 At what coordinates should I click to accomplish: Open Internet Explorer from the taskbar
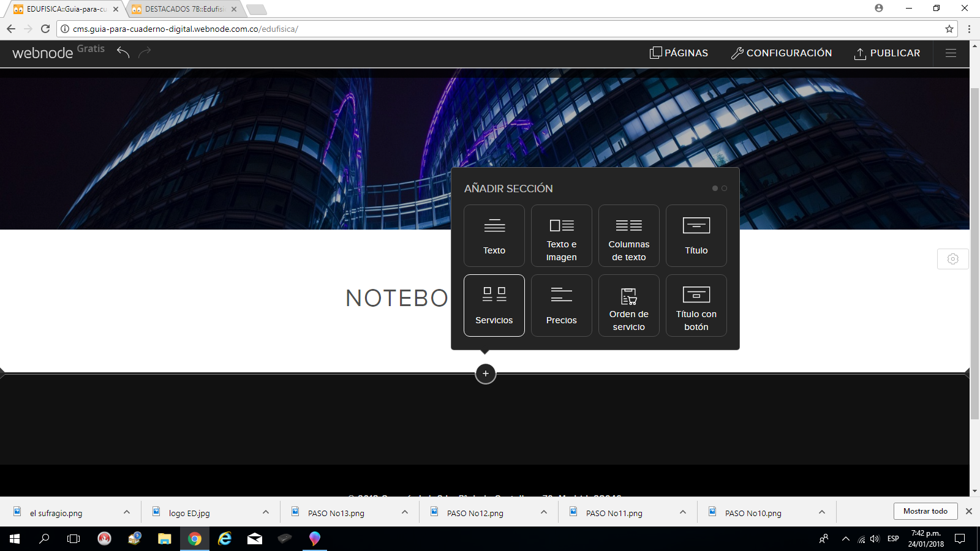pos(225,539)
